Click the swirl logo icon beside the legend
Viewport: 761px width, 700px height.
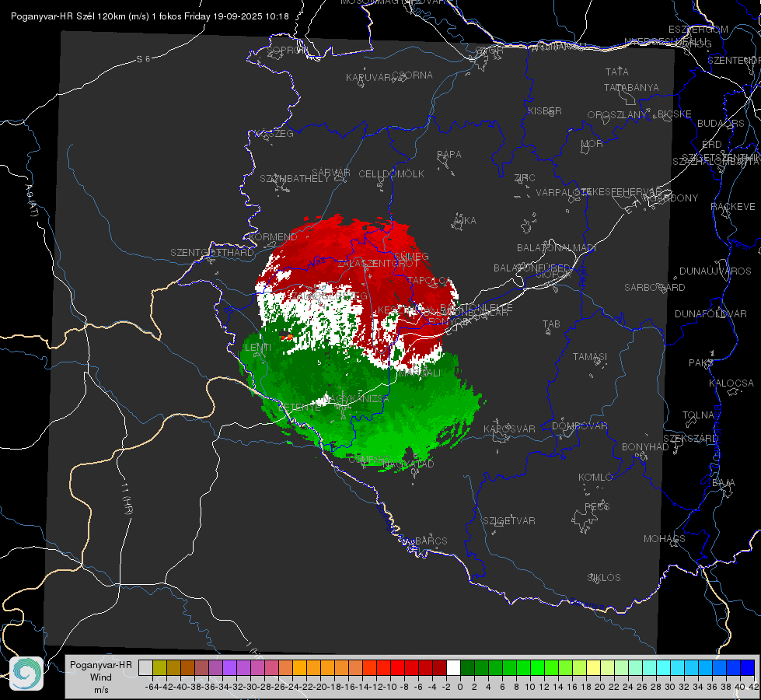tap(26, 674)
